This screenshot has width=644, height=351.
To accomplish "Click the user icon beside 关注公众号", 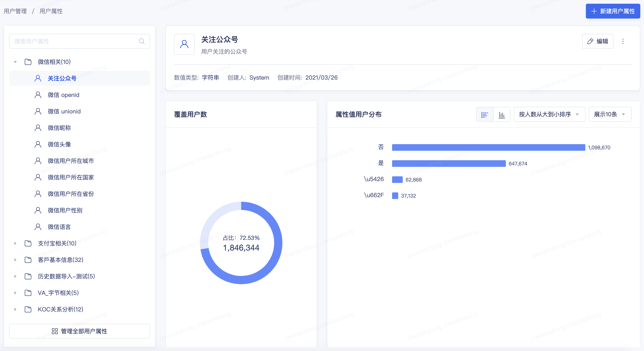I will coord(38,78).
